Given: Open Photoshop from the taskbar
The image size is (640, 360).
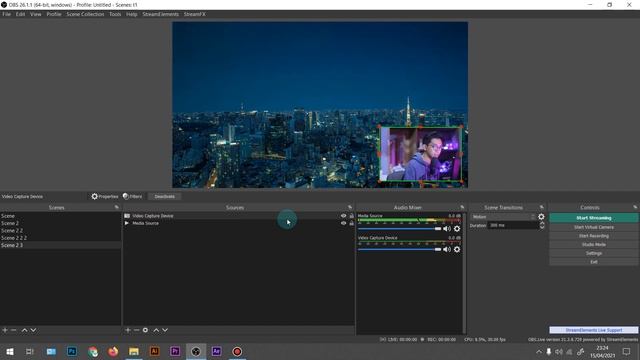Looking at the screenshot, I should coord(72,351).
